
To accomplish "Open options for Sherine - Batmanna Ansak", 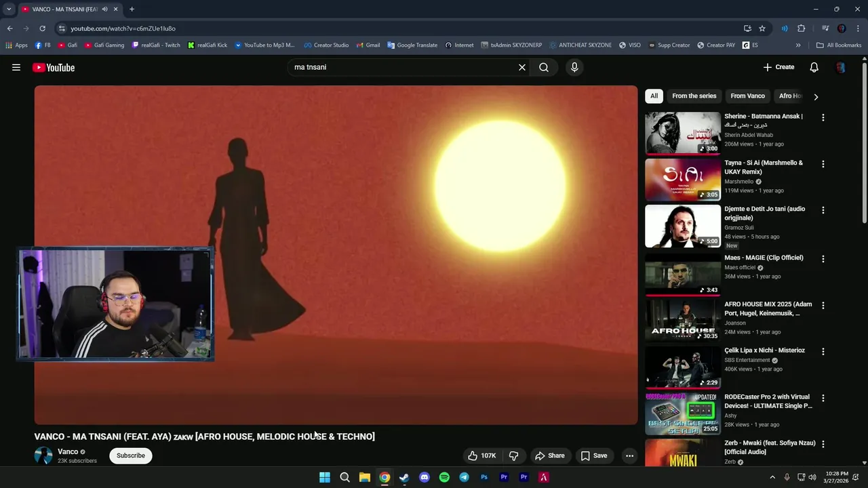I will pyautogui.click(x=823, y=117).
